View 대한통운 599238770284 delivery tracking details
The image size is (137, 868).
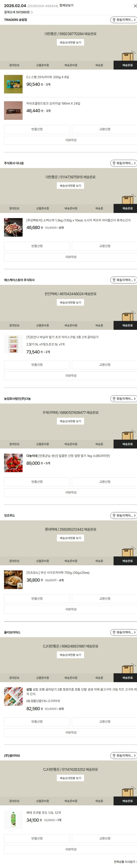[71, 43]
